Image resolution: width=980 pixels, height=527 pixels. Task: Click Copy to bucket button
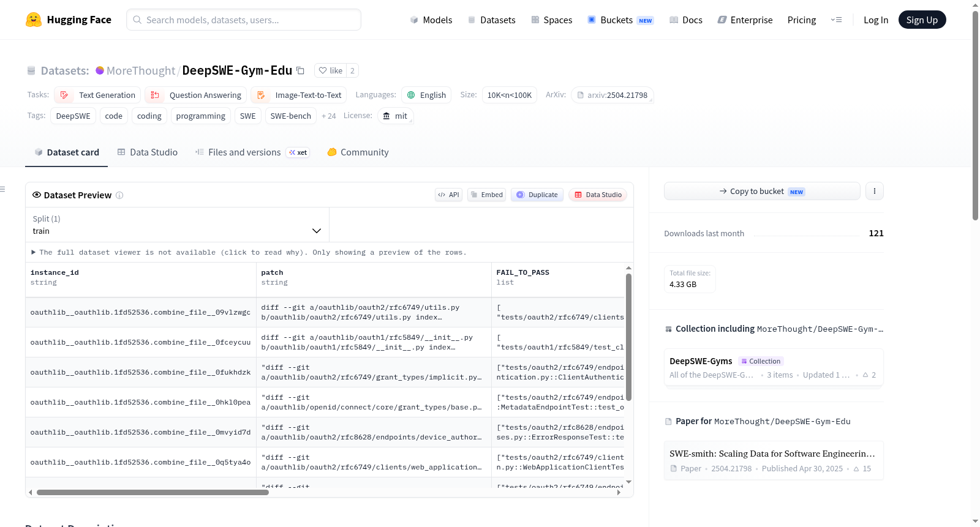(x=762, y=191)
